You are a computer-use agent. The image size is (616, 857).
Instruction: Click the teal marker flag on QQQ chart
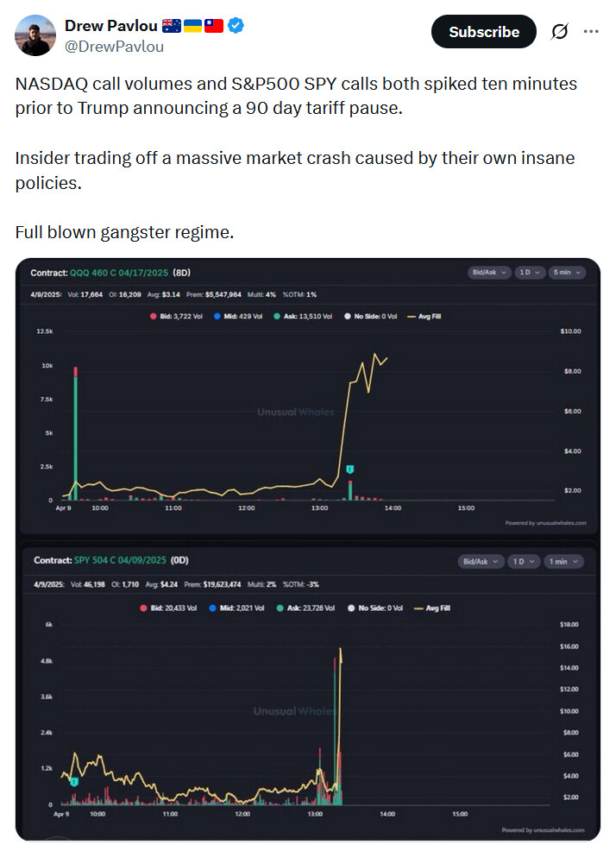[349, 469]
